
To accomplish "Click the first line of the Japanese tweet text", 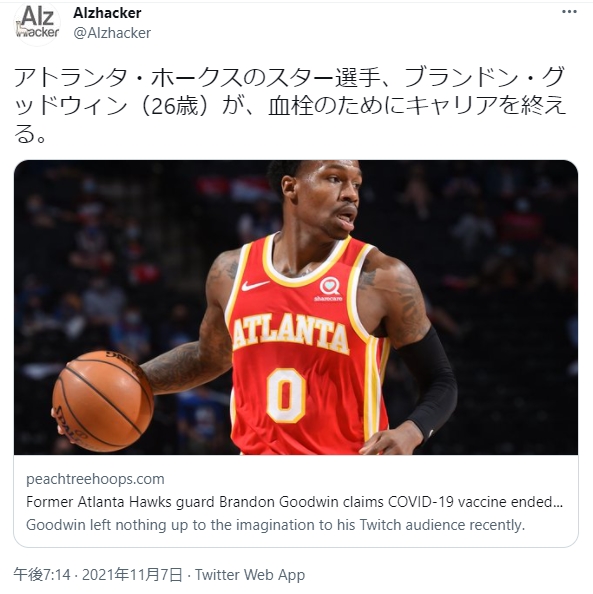I will [x=290, y=77].
